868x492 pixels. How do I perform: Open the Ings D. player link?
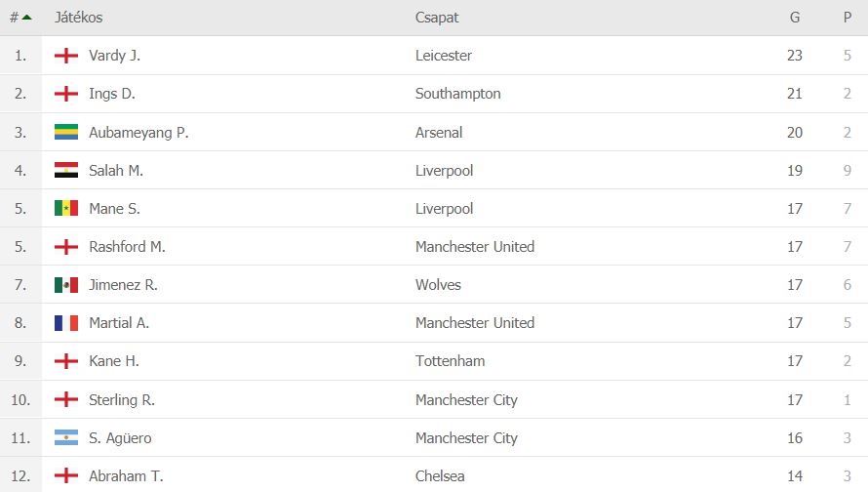(112, 94)
